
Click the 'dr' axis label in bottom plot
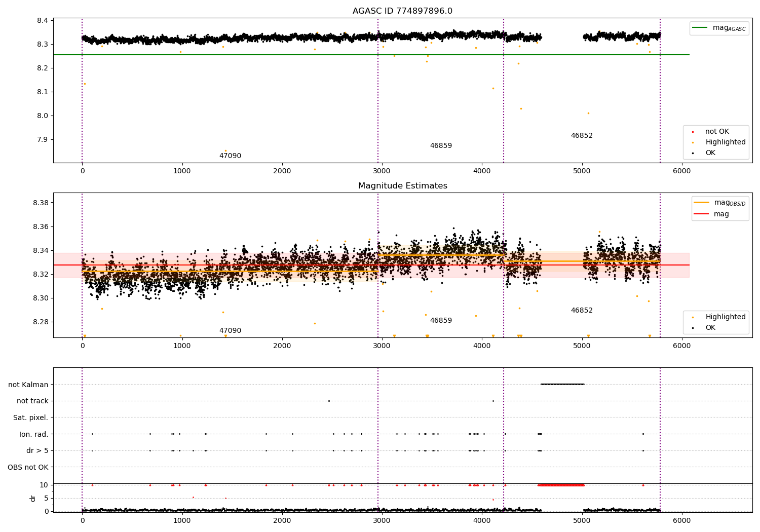tap(33, 498)
